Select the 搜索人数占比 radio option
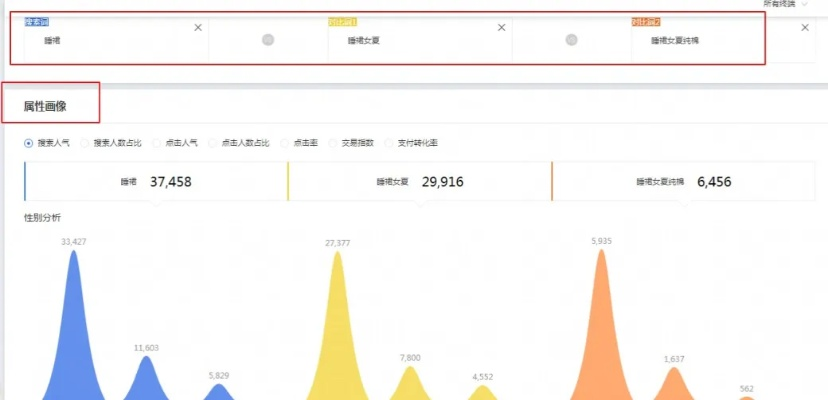This screenshot has width=828, height=400. pos(85,143)
